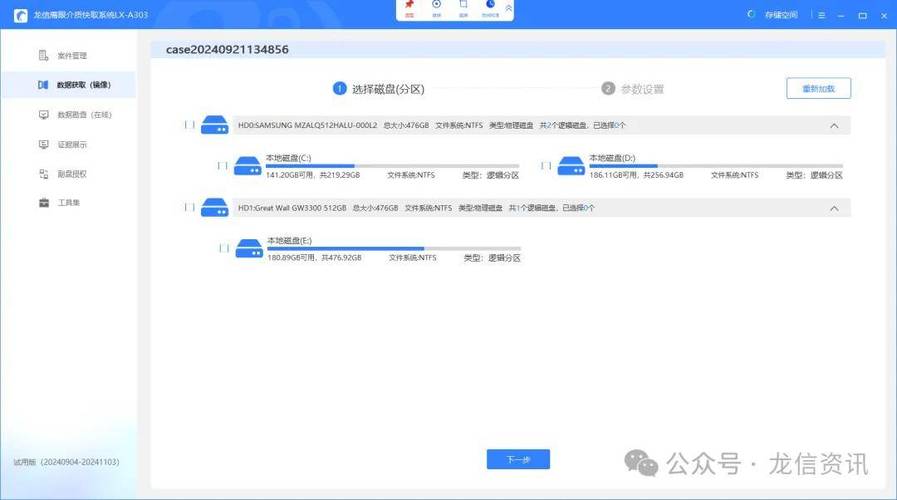Click the clock icon in floating toolbar

point(490,6)
